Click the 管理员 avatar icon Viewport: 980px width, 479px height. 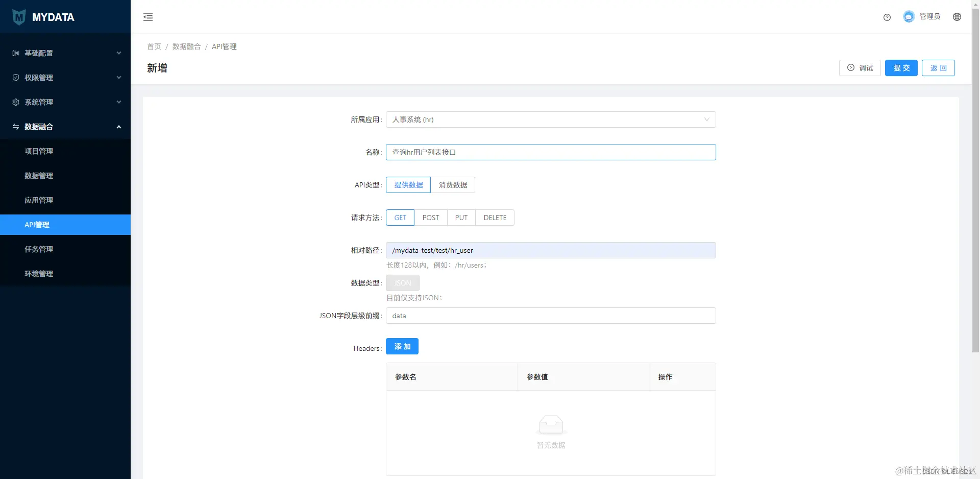click(908, 16)
